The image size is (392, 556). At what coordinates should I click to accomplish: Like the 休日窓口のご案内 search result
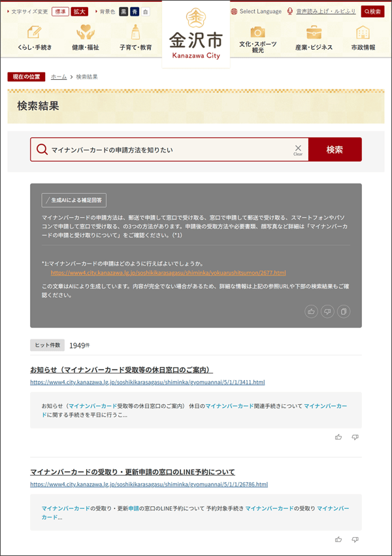338,437
